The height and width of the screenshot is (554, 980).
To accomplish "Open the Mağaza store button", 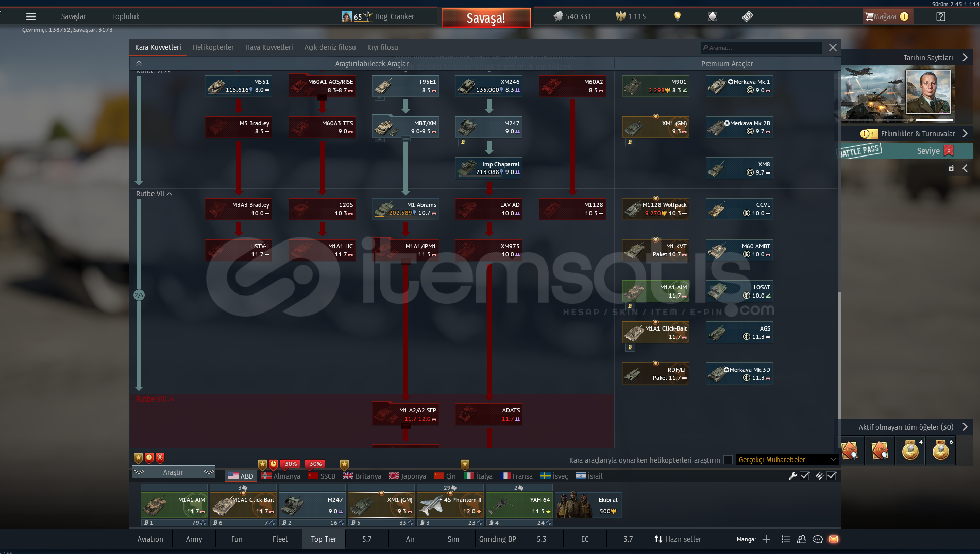I will click(x=886, y=16).
